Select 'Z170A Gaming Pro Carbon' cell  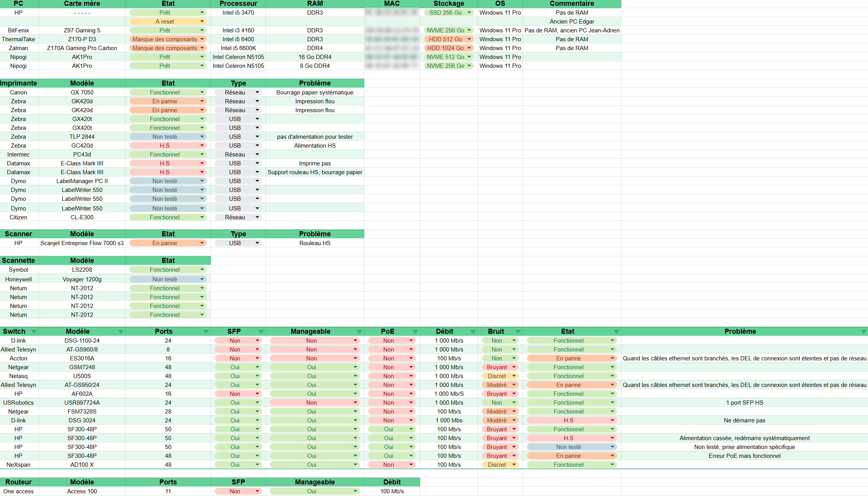click(x=82, y=48)
